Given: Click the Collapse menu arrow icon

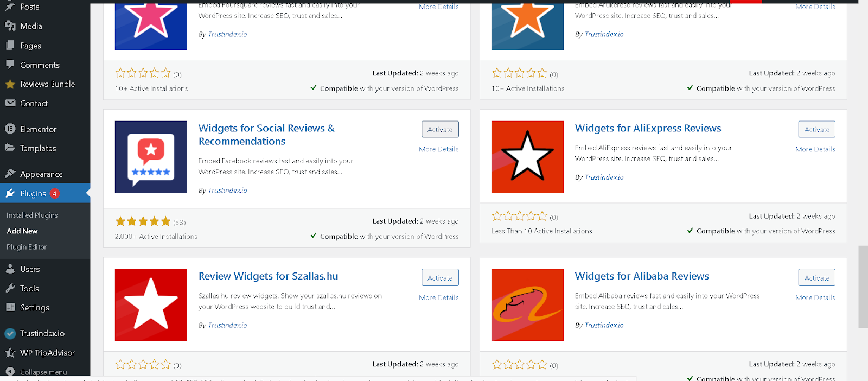Looking at the screenshot, I should 10,372.
